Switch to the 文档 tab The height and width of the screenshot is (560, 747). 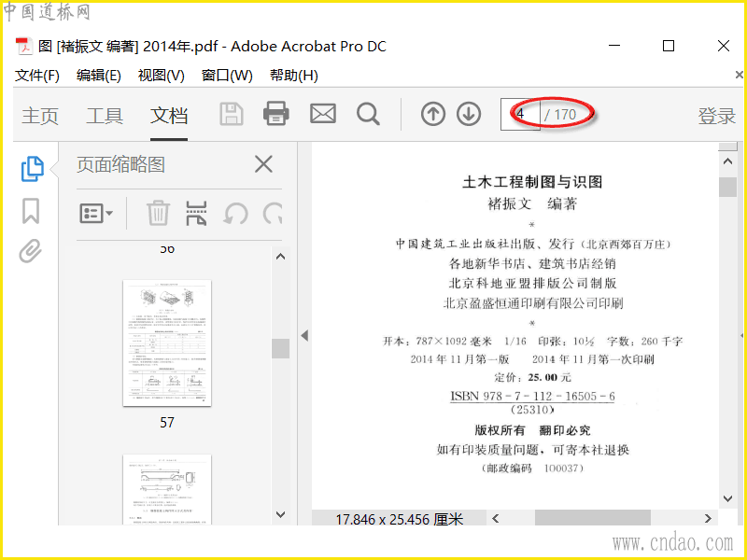click(x=169, y=116)
